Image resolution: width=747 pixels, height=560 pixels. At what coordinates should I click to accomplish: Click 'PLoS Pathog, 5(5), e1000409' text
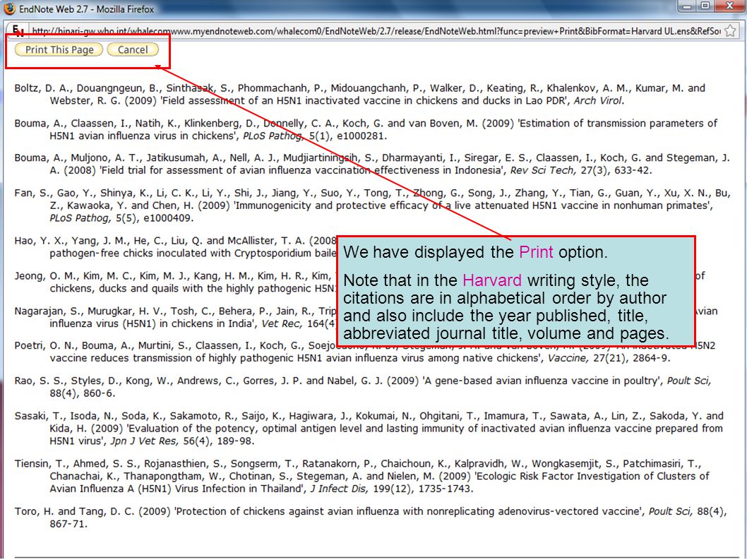pos(121,218)
